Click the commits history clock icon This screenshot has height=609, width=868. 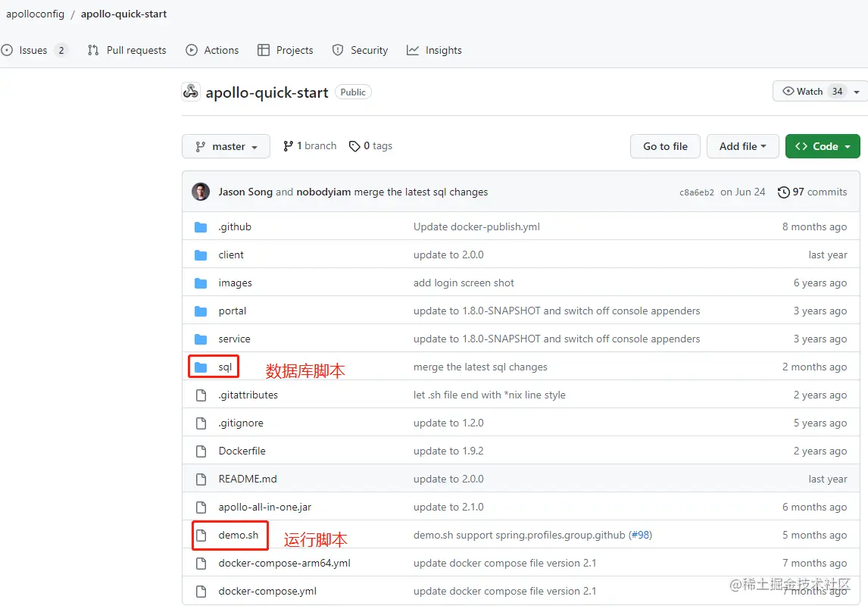tap(783, 192)
